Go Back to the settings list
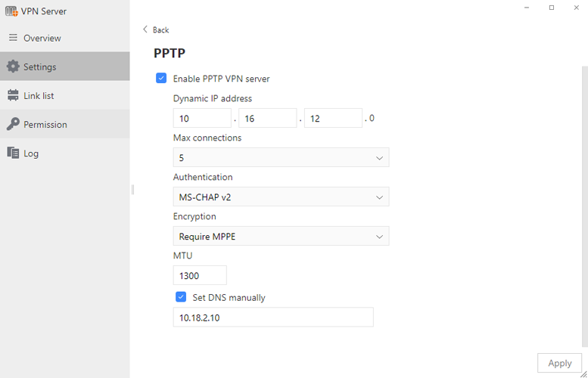The width and height of the screenshot is (588, 378). (156, 29)
